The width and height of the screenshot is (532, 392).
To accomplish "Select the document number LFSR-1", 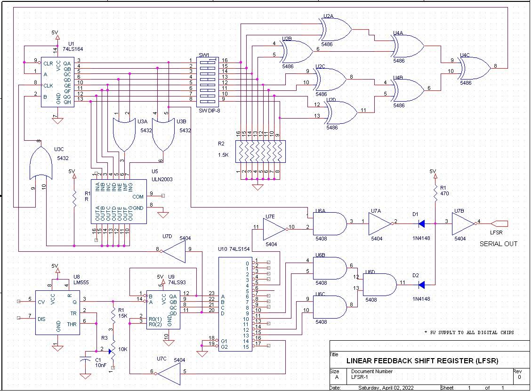I will (x=359, y=377).
